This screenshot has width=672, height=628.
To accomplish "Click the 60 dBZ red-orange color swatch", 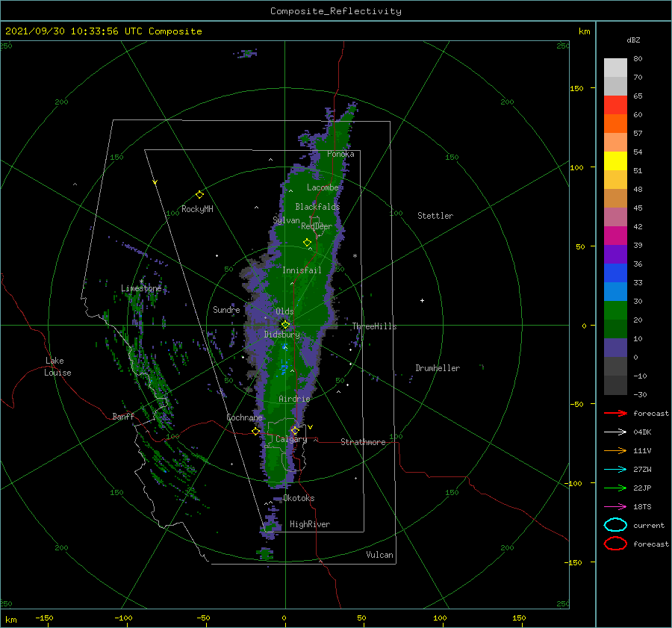I will (615, 105).
